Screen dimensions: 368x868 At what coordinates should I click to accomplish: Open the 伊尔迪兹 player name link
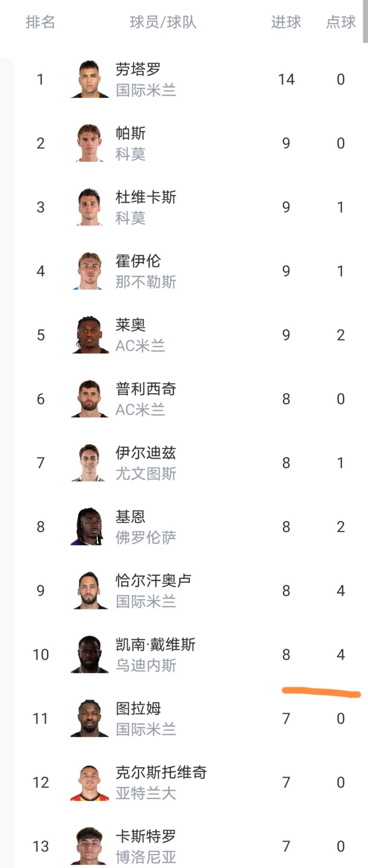[146, 453]
